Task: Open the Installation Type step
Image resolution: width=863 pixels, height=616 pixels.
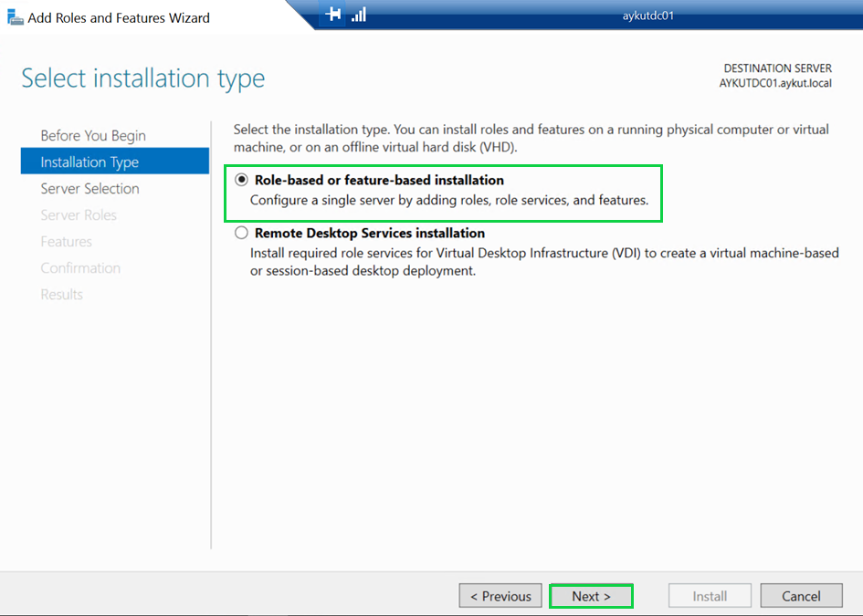Action: click(89, 162)
